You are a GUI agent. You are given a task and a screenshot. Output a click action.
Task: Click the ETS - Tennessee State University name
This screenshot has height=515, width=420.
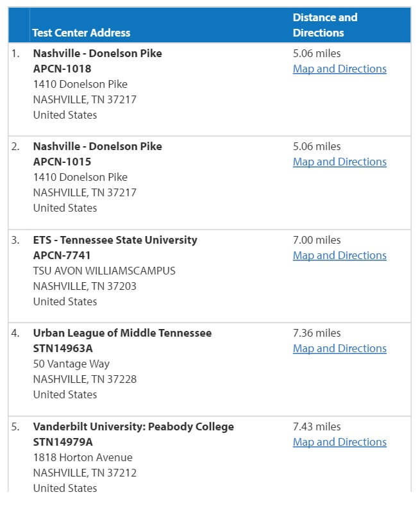[x=115, y=240]
